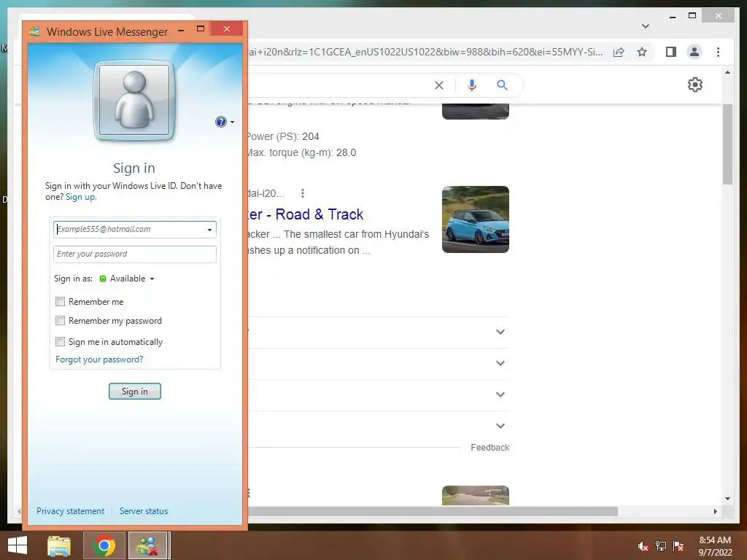Click the Sign in button
This screenshot has width=747, height=560.
135,392
